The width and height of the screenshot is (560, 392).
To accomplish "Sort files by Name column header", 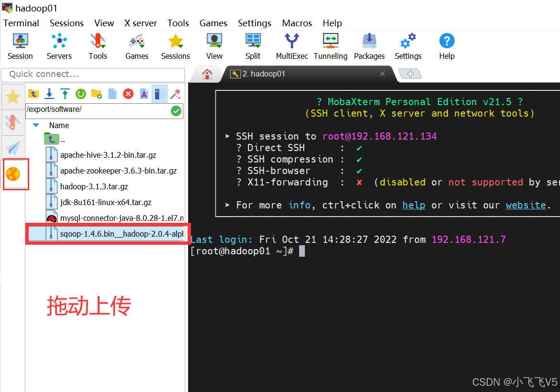I will pos(59,126).
